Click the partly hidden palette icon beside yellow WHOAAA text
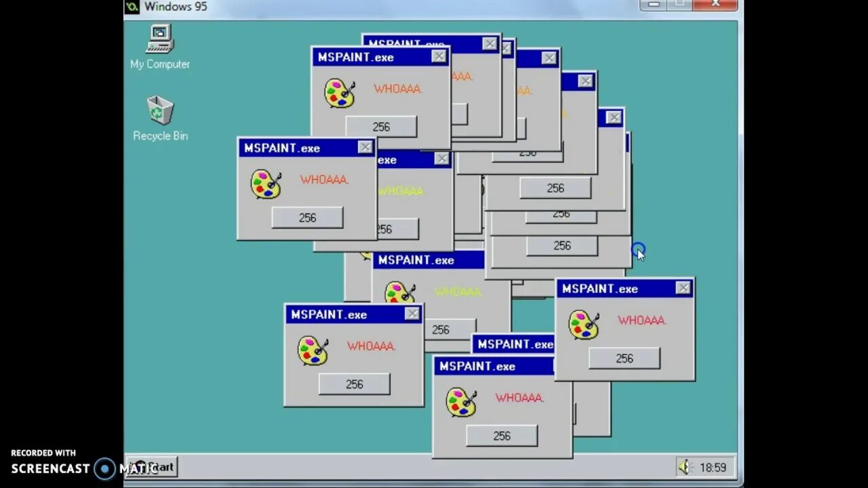868x488 pixels. [x=400, y=293]
